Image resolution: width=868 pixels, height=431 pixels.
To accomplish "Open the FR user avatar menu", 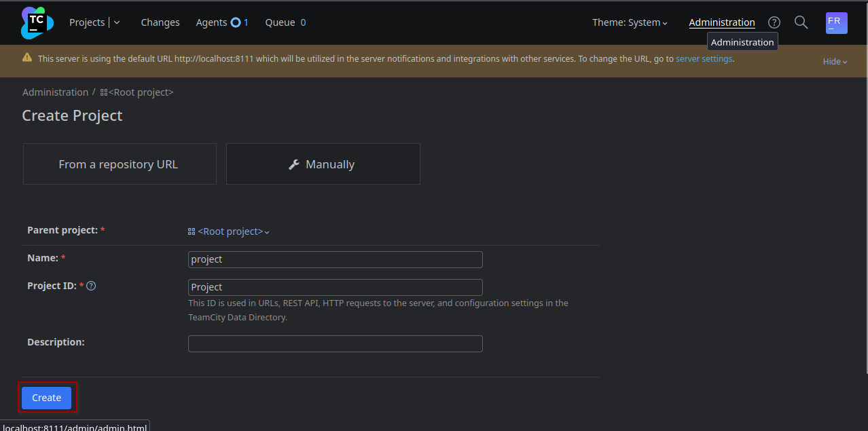I will point(836,22).
